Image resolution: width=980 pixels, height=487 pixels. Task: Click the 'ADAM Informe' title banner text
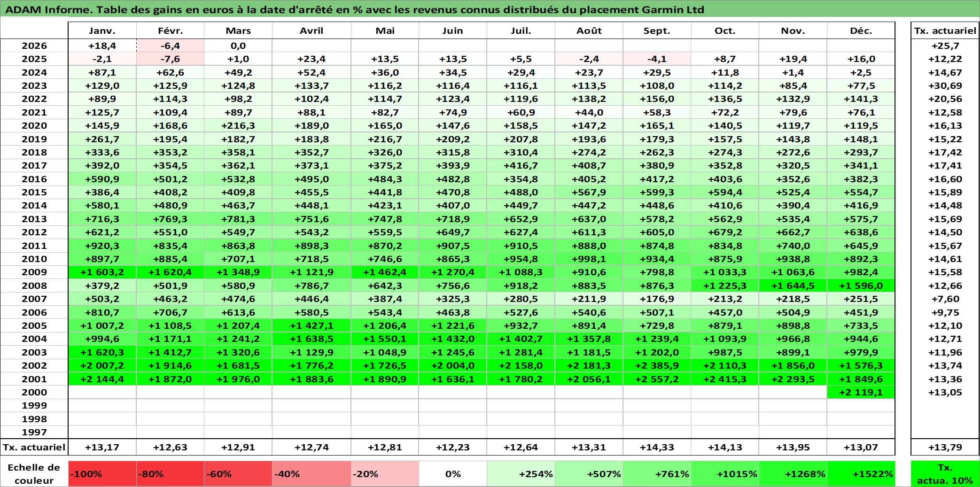tap(355, 9)
